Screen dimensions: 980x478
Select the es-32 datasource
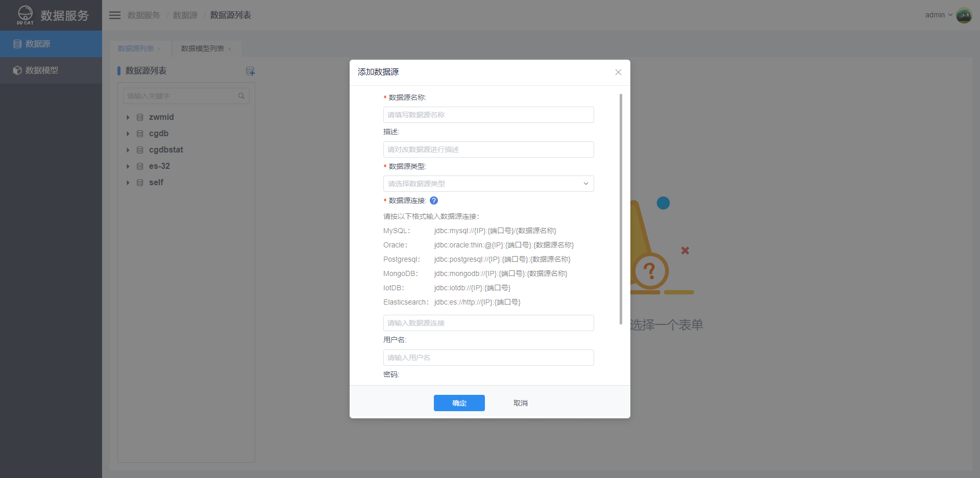(x=159, y=166)
